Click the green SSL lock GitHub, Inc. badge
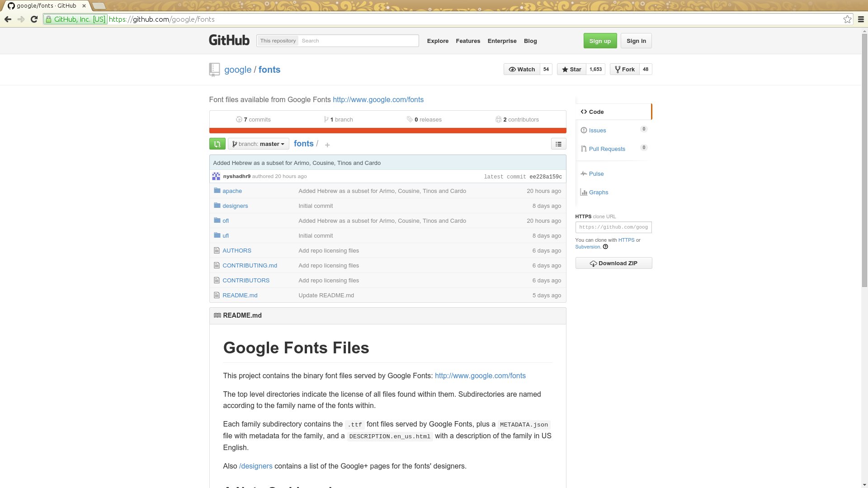 (75, 19)
